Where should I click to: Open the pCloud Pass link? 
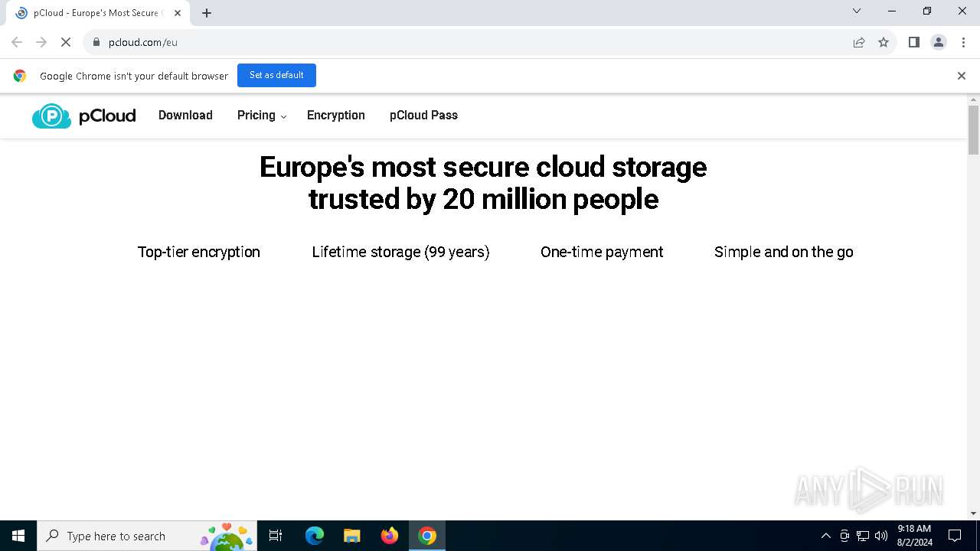tap(423, 116)
